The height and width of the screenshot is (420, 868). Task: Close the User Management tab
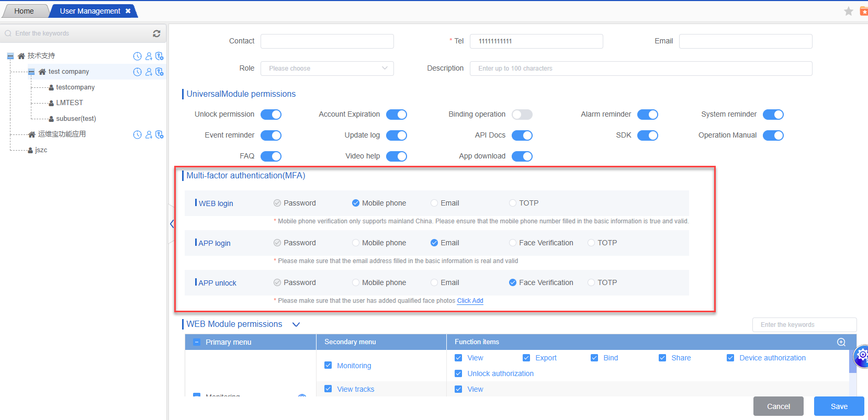click(x=128, y=11)
